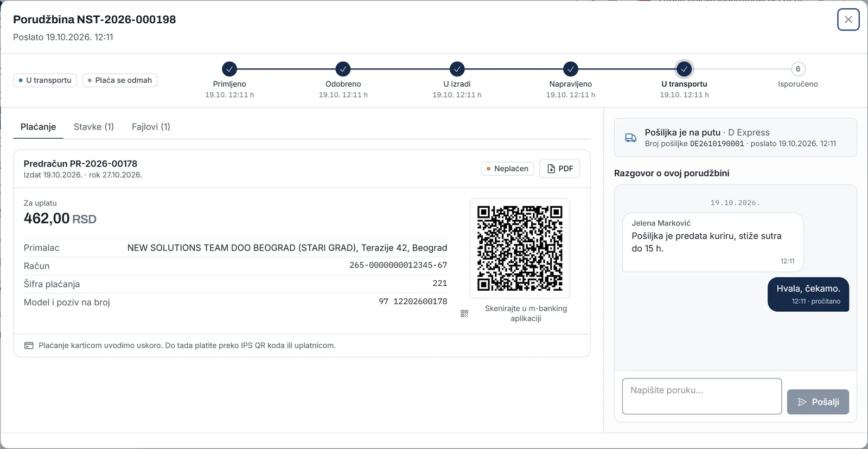Screen dimensions: 868x449
Task: Click the current U transportu step marker
Action: pyautogui.click(x=684, y=69)
